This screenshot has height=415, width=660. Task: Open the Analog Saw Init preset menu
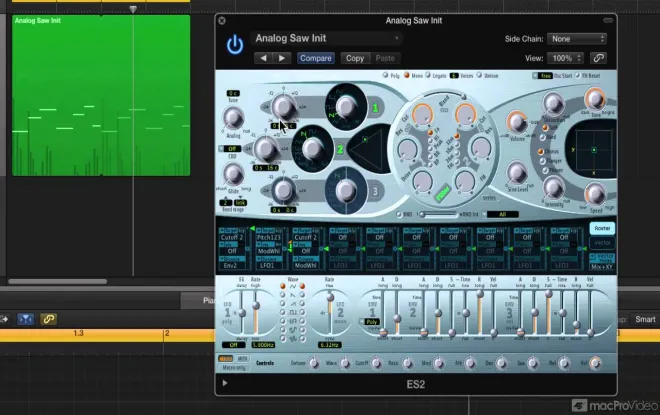[x=327, y=38]
